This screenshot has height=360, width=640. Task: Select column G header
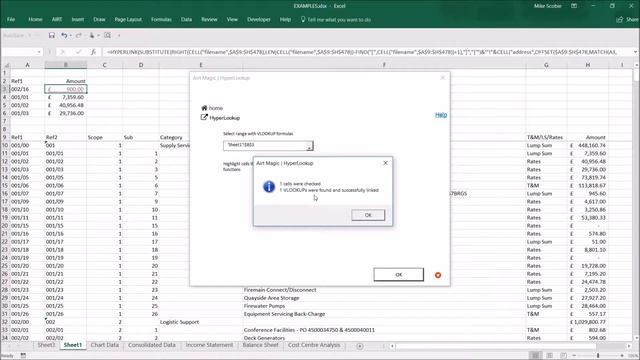coord(546,65)
